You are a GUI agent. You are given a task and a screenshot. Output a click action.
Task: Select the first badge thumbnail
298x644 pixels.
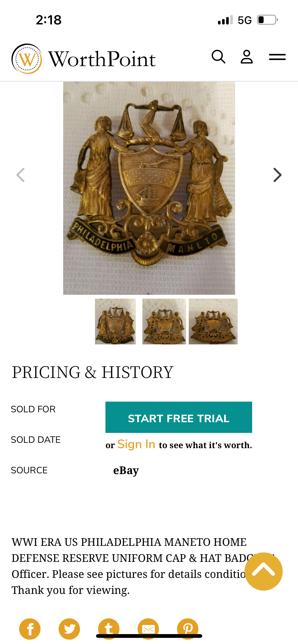click(x=115, y=321)
